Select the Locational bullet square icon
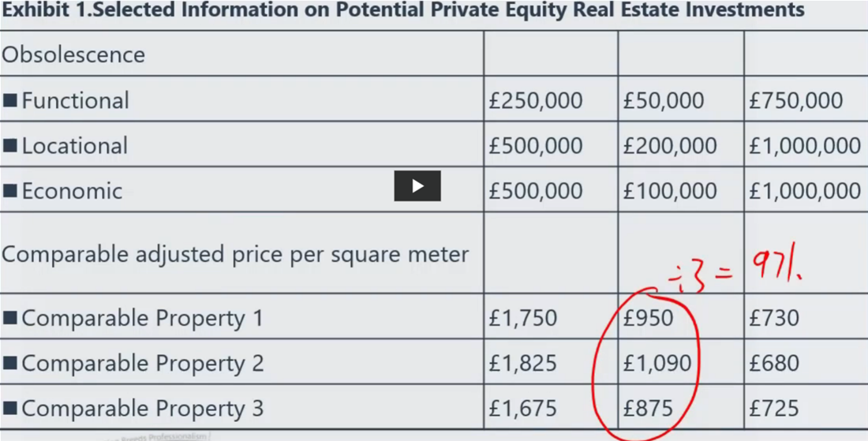Screen dimensions: 868x441 [x=10, y=145]
